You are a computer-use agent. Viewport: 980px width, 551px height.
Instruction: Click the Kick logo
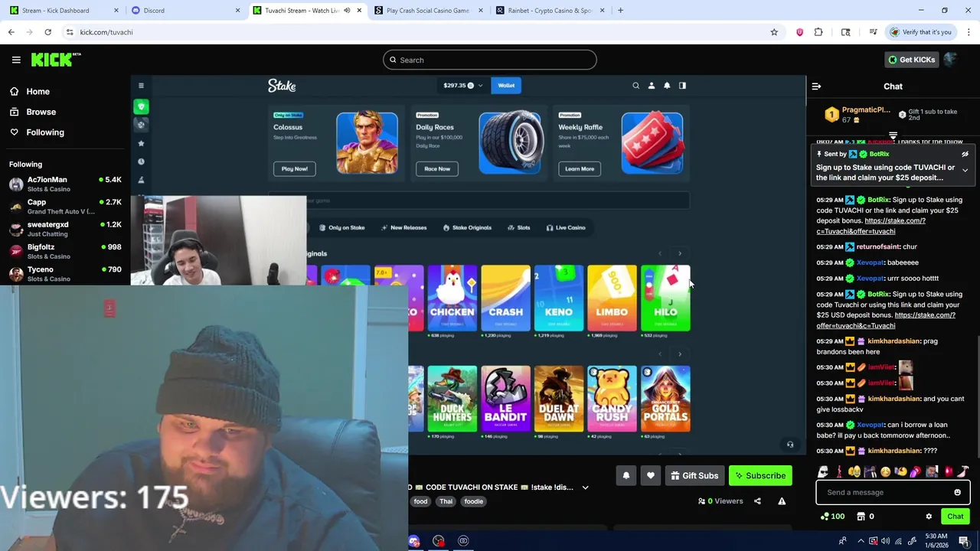(55, 60)
